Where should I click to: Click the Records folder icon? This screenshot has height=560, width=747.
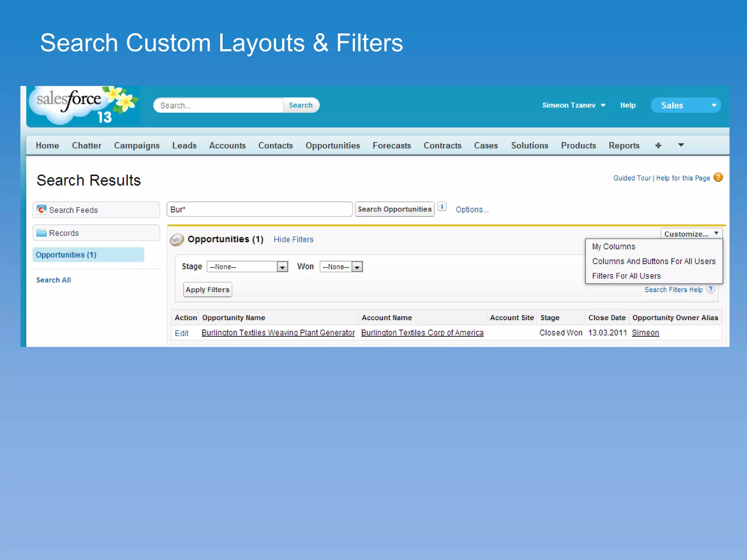42,233
